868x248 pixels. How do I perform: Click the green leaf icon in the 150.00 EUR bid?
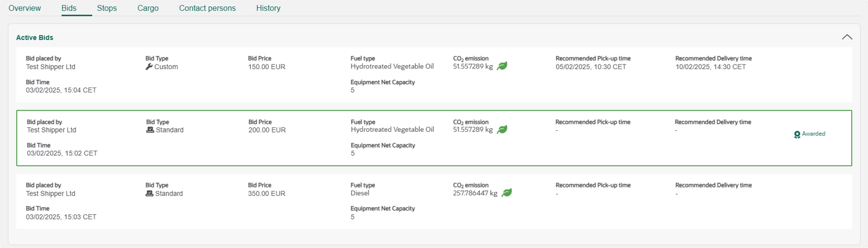502,66
